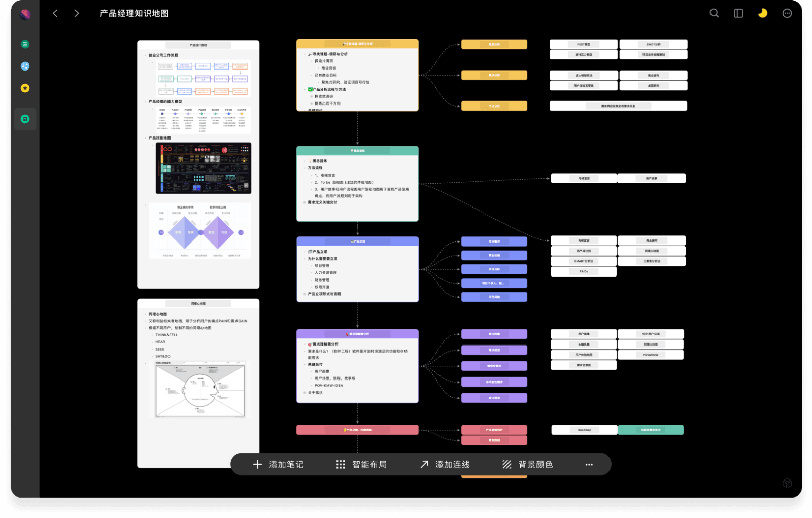Click the 三要素分析法 white node
Viewport: 812px width, 518px height.
652,261
